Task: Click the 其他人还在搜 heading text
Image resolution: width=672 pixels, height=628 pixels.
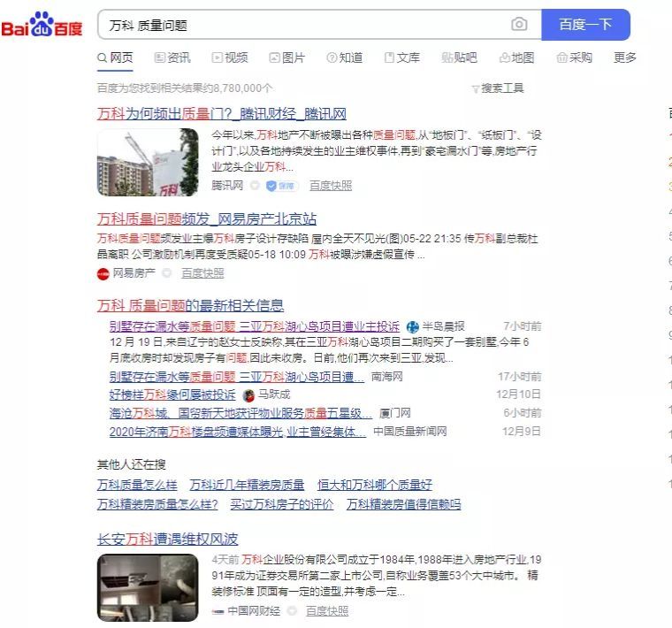Action: point(131,464)
